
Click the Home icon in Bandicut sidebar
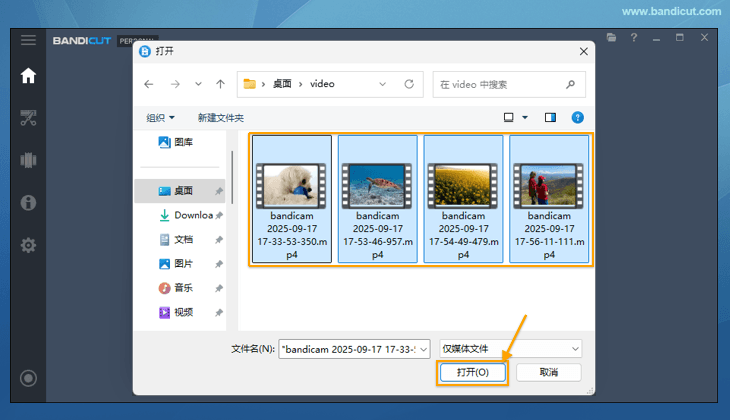tap(28, 75)
